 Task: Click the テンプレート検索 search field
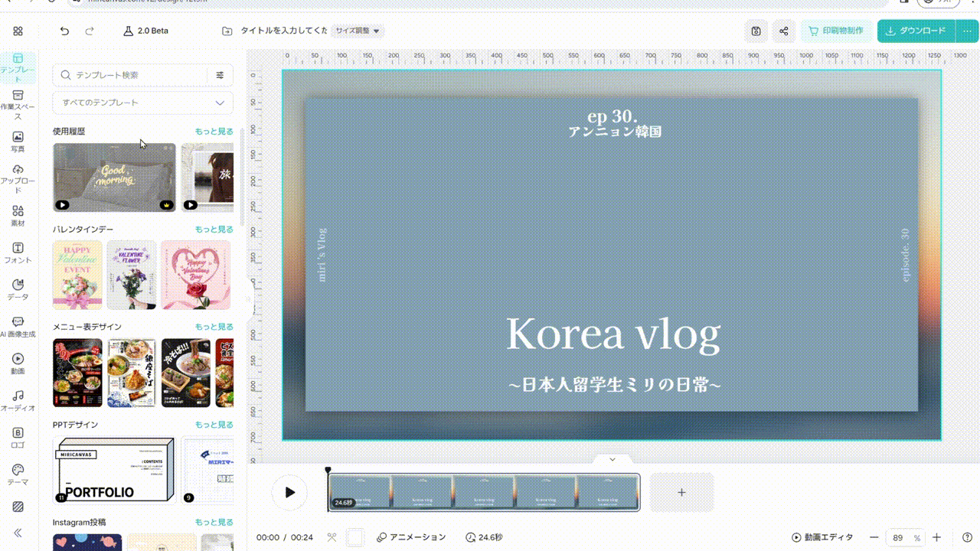134,75
